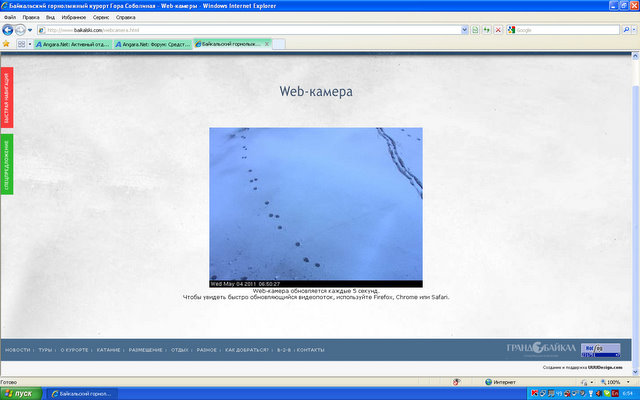
Task: Click the Контакты footer link
Action: (311, 350)
